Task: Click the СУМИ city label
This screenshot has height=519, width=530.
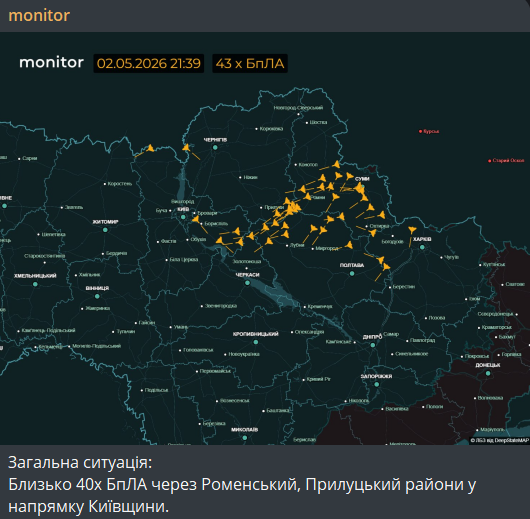Action: point(362,179)
